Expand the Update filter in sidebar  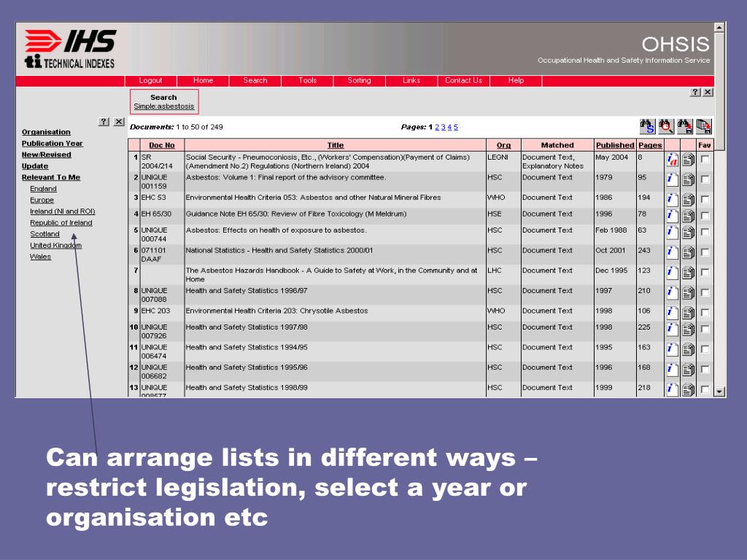point(35,166)
